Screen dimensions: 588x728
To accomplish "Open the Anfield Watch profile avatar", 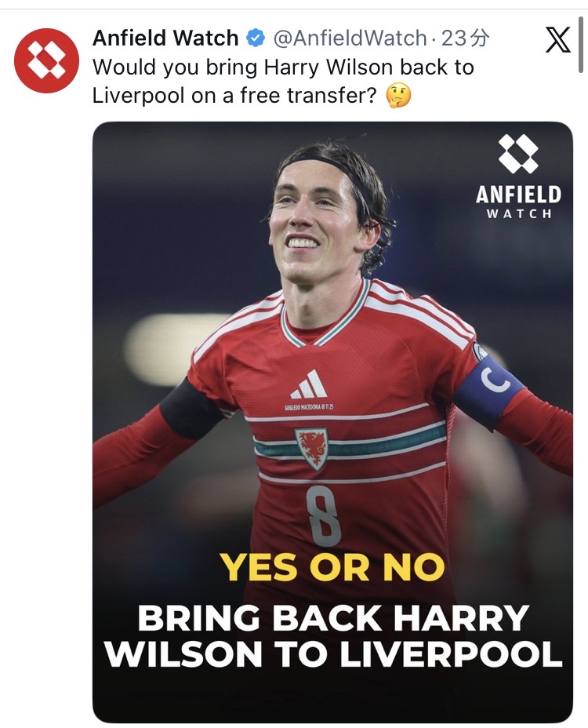I will tap(46, 61).
